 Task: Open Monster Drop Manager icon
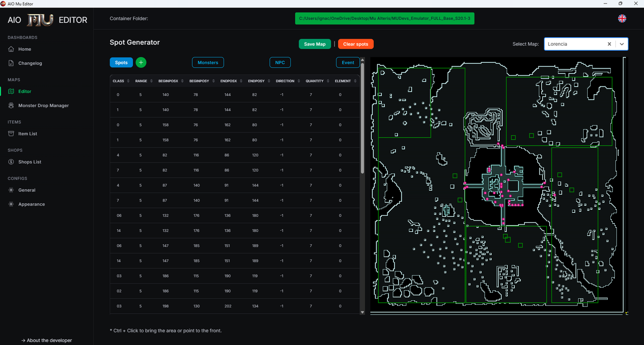pos(11,106)
